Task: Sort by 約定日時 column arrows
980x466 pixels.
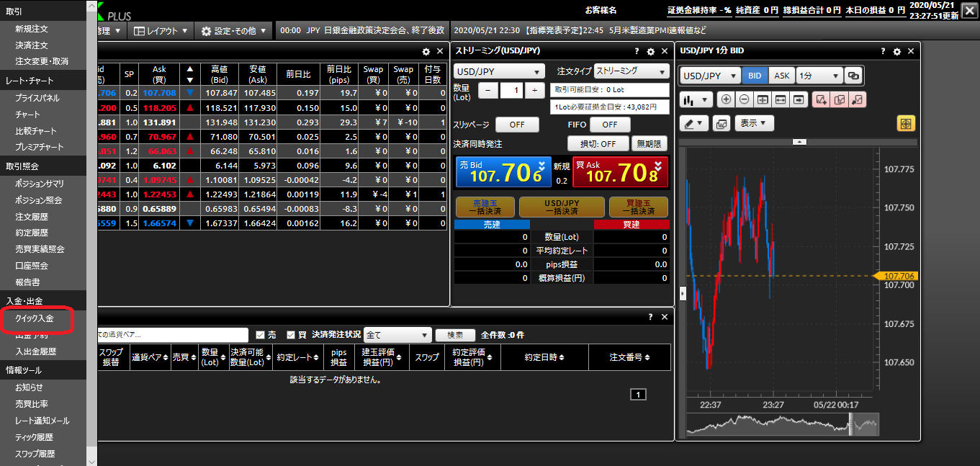Action: pos(562,357)
